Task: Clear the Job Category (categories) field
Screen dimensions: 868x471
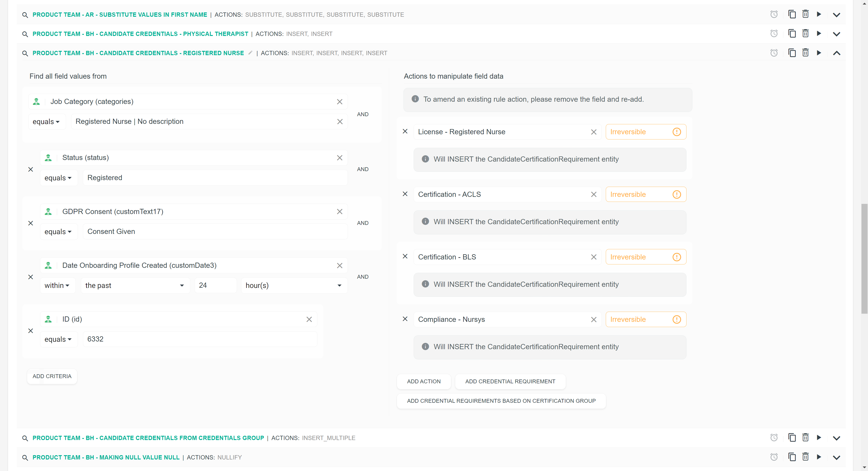Action: tap(340, 102)
